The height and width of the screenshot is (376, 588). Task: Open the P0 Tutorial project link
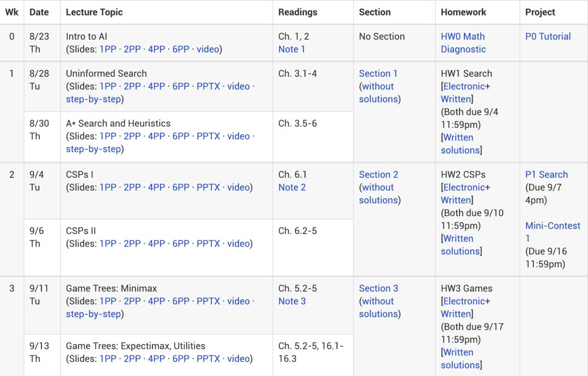click(x=548, y=36)
